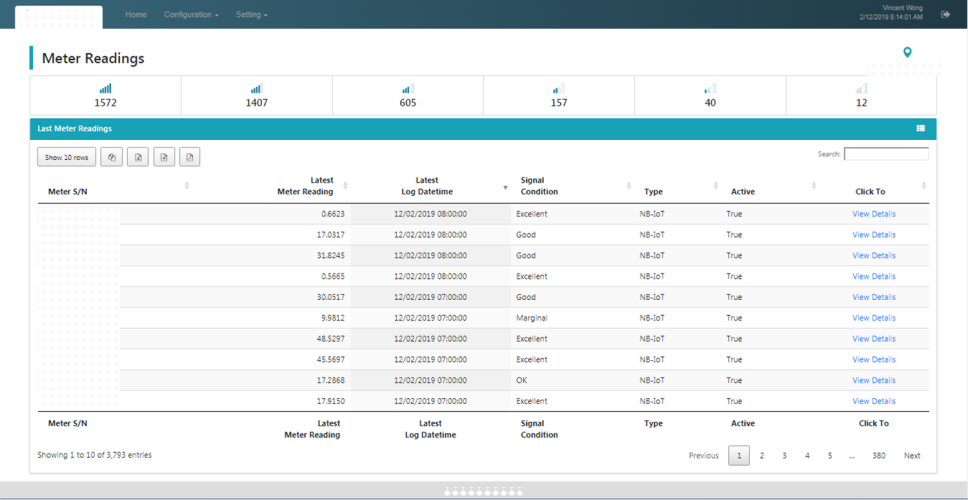Sort by Active column arrows

pos(814,186)
